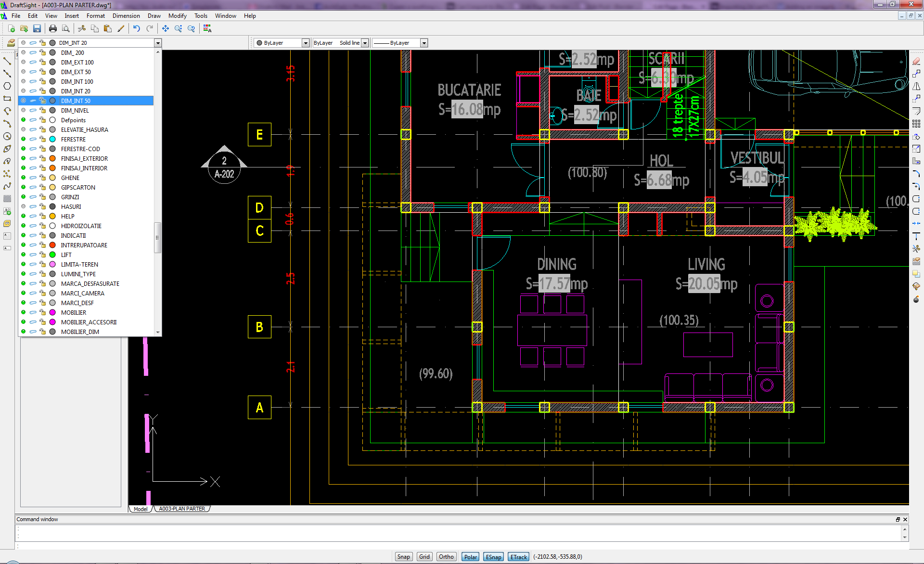Enable Ortho mode in status bar

(446, 557)
